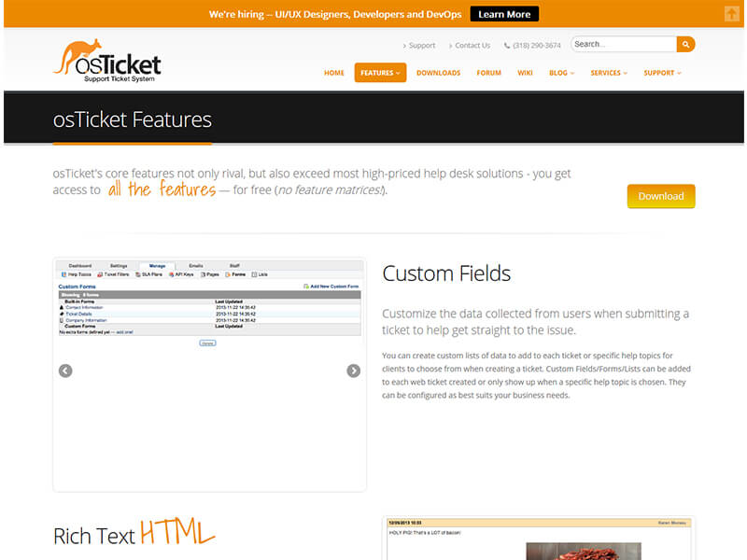Image resolution: width=747 pixels, height=560 pixels.
Task: Click the Rich Text screenshot thumbnail
Action: point(538,539)
